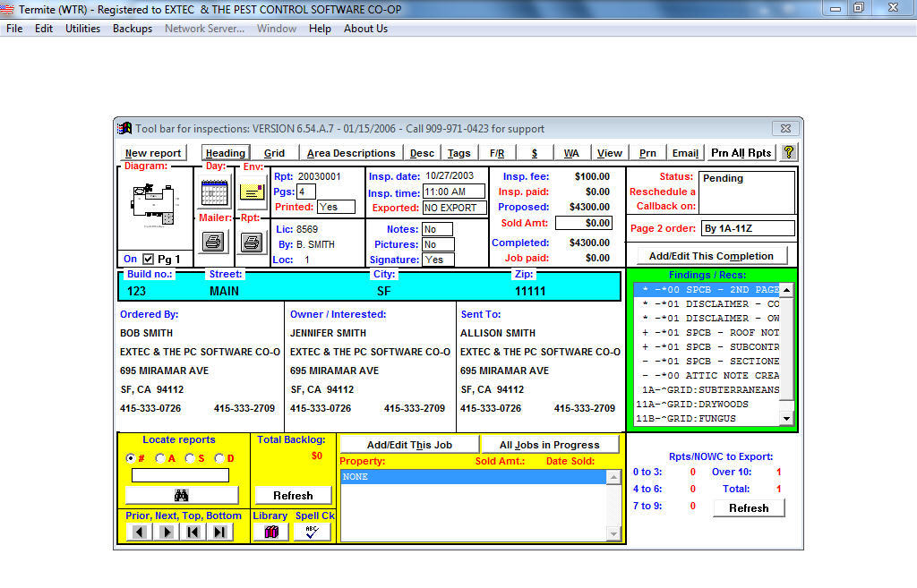This screenshot has width=917, height=588.
Task: Click Refresh under Rpts/NOWC to Export
Action: click(x=749, y=508)
